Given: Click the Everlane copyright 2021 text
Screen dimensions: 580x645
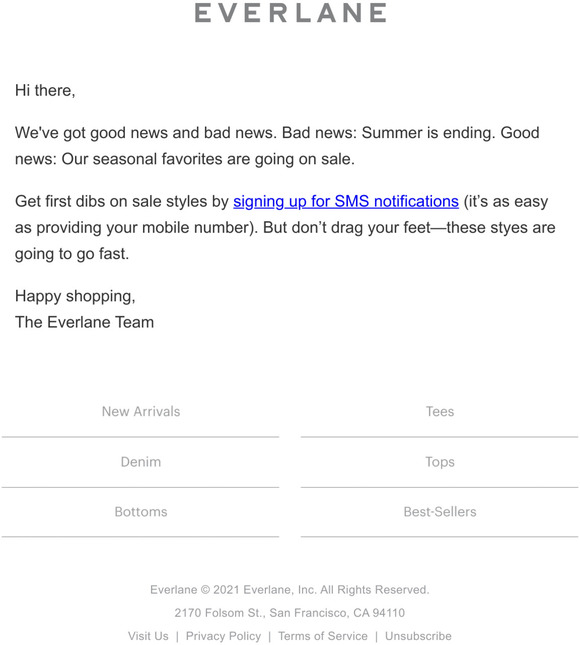Looking at the screenshot, I should tap(290, 590).
